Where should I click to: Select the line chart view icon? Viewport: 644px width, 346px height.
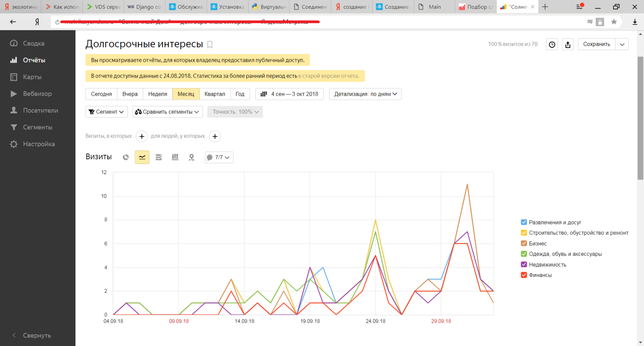click(142, 157)
